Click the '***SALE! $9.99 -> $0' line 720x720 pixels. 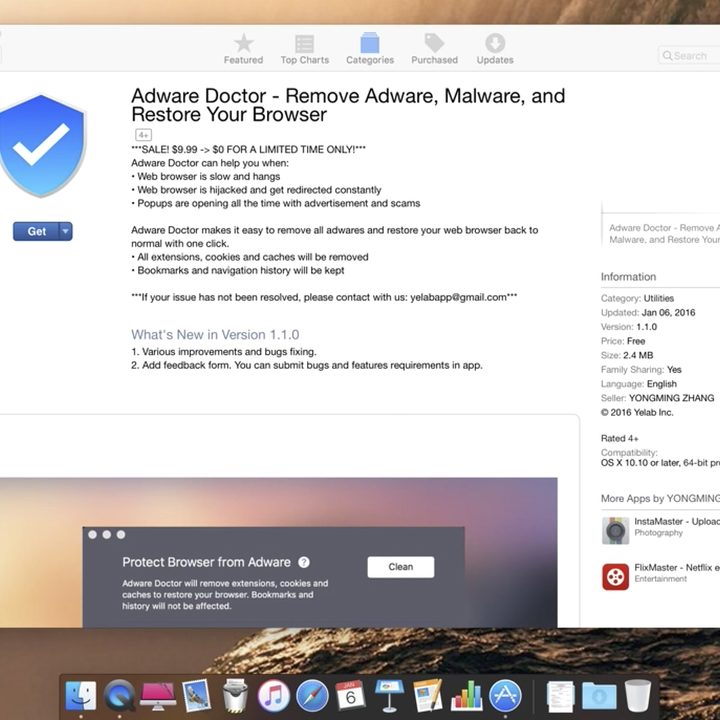point(248,150)
